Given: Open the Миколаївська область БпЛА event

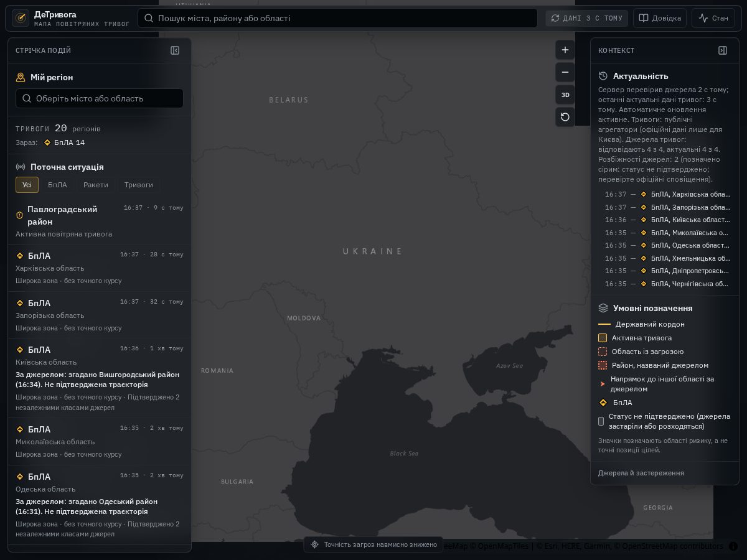Looking at the screenshot, I should (x=100, y=442).
